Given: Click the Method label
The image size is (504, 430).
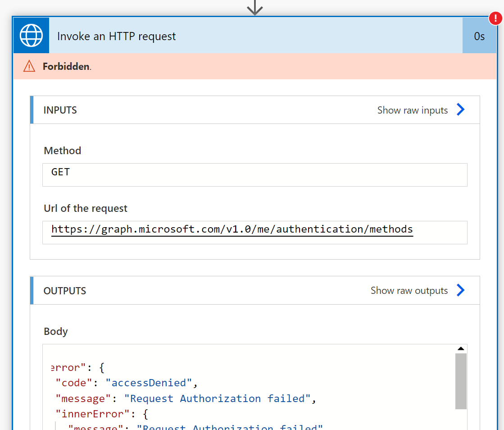Looking at the screenshot, I should (x=62, y=151).
